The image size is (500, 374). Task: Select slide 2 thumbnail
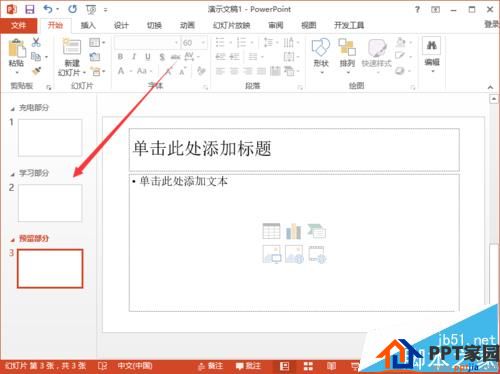(x=50, y=203)
